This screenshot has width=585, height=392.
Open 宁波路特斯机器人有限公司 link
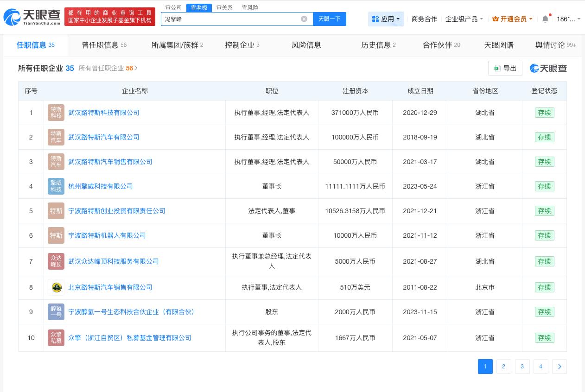pyautogui.click(x=107, y=235)
